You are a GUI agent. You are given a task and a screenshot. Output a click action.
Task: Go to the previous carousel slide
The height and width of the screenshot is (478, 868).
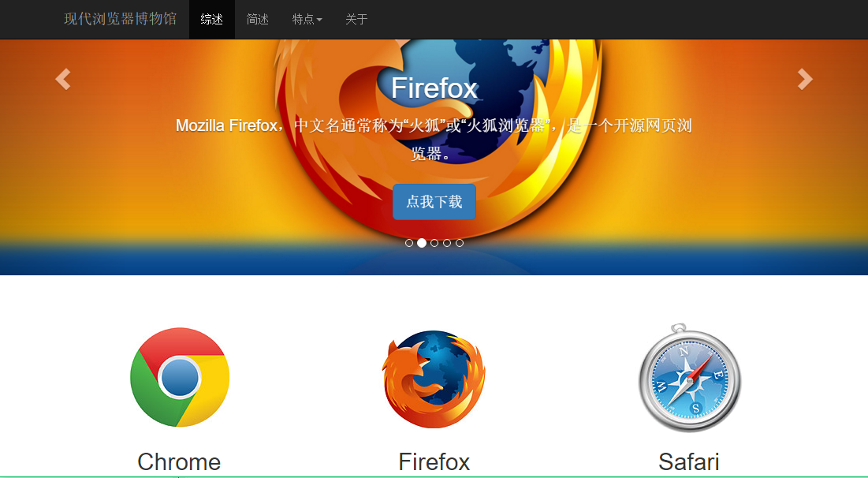pos(63,79)
